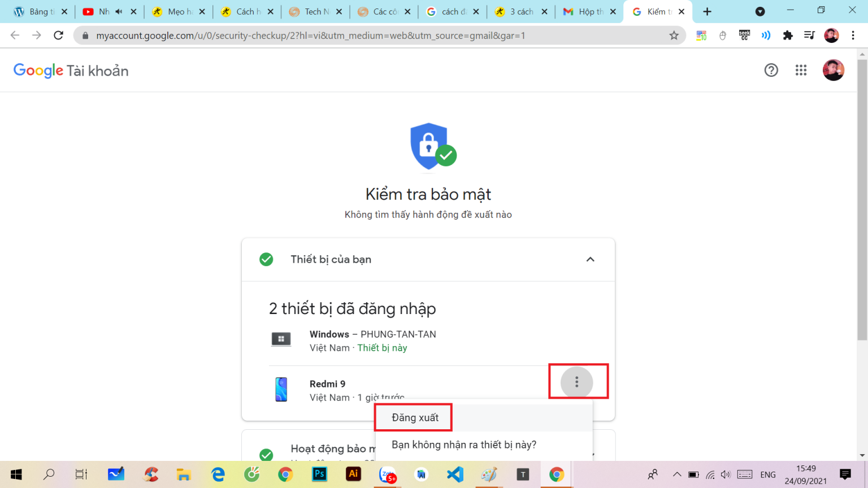Image resolution: width=868 pixels, height=488 pixels.
Task: Open the Google Help question mark icon
Action: coord(771,70)
